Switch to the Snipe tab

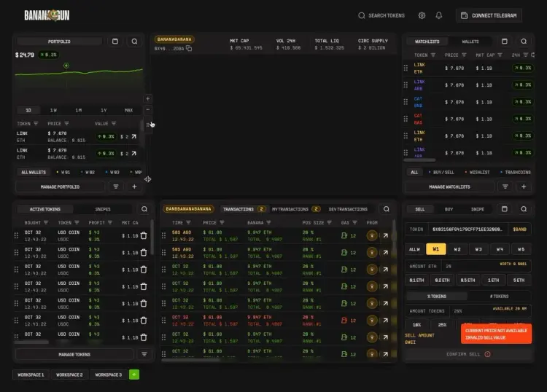(x=477, y=209)
